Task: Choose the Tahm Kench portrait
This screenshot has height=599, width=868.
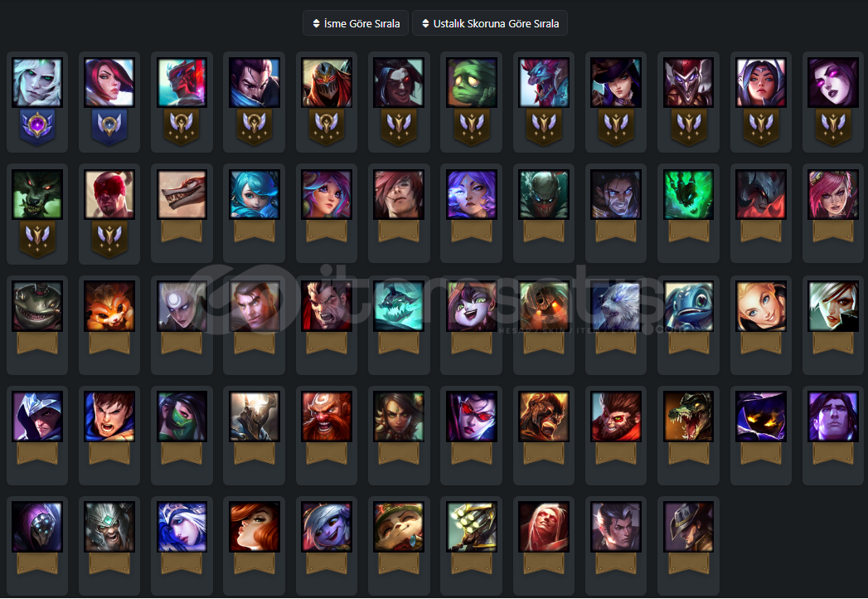Action: 37,306
